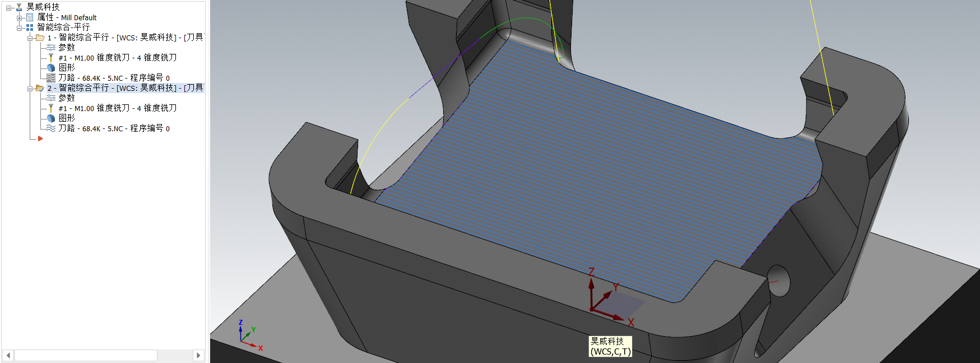
Task: Select operation 2's #1 - M1.00 锥度铣刀 text
Action: 118,108
